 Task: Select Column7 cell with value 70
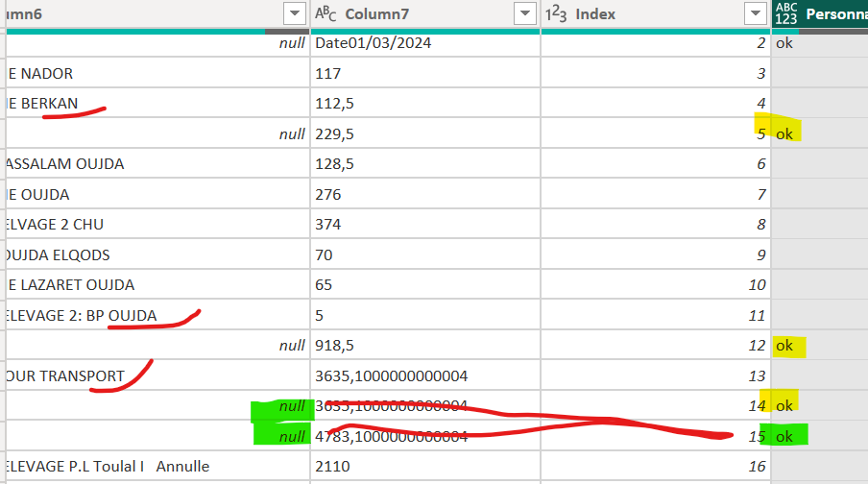click(425, 254)
